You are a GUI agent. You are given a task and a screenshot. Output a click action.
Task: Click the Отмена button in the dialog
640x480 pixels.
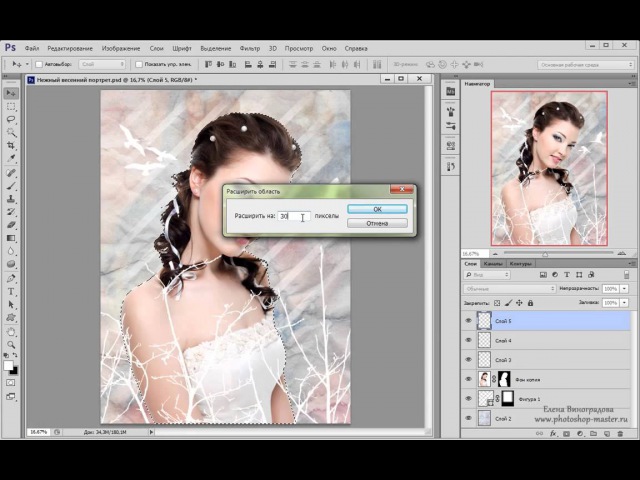click(377, 223)
